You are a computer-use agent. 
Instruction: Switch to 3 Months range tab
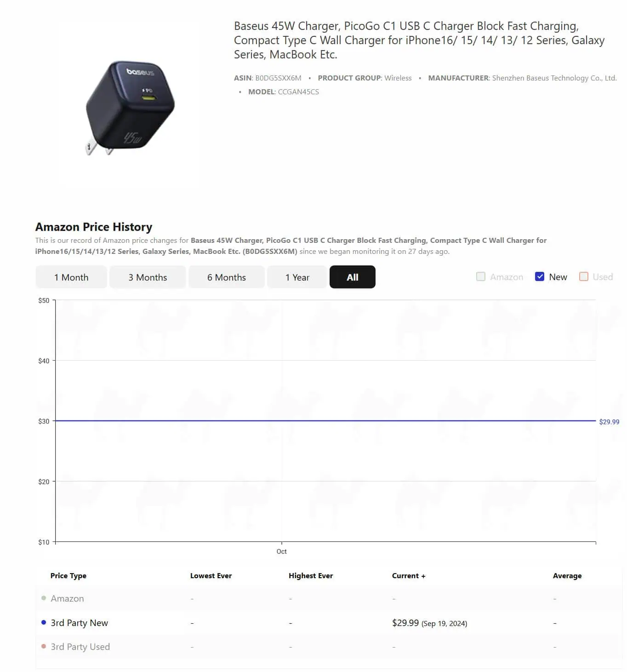tap(148, 277)
